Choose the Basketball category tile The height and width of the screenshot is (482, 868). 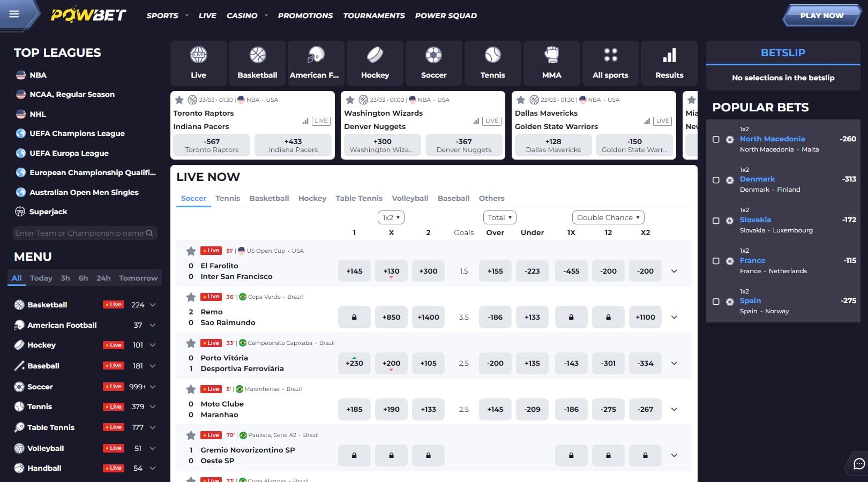click(x=257, y=63)
